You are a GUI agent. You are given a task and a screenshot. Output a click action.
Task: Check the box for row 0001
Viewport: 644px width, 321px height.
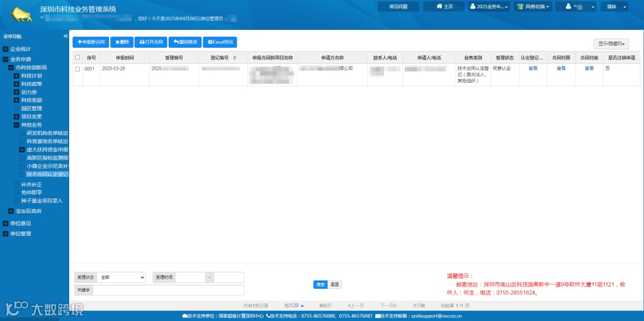(x=78, y=69)
